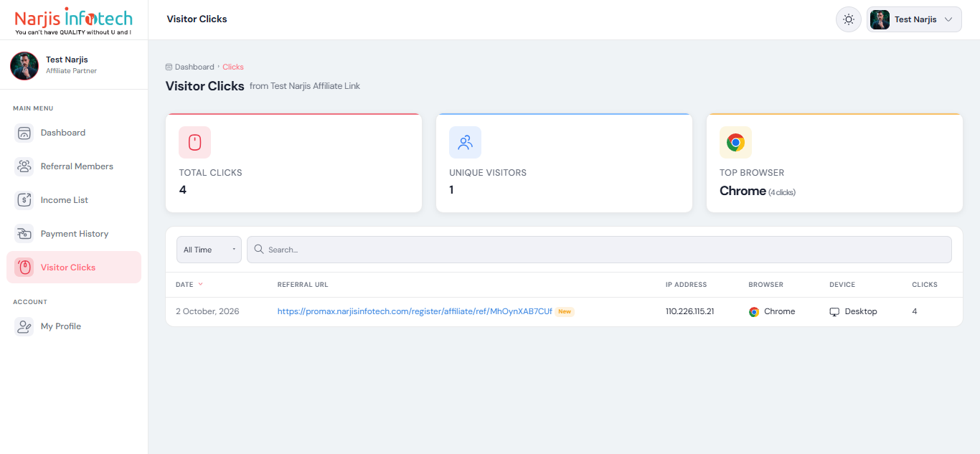Viewport: 980px width, 454px height.
Task: Click the Payment History icon
Action: [x=24, y=234]
